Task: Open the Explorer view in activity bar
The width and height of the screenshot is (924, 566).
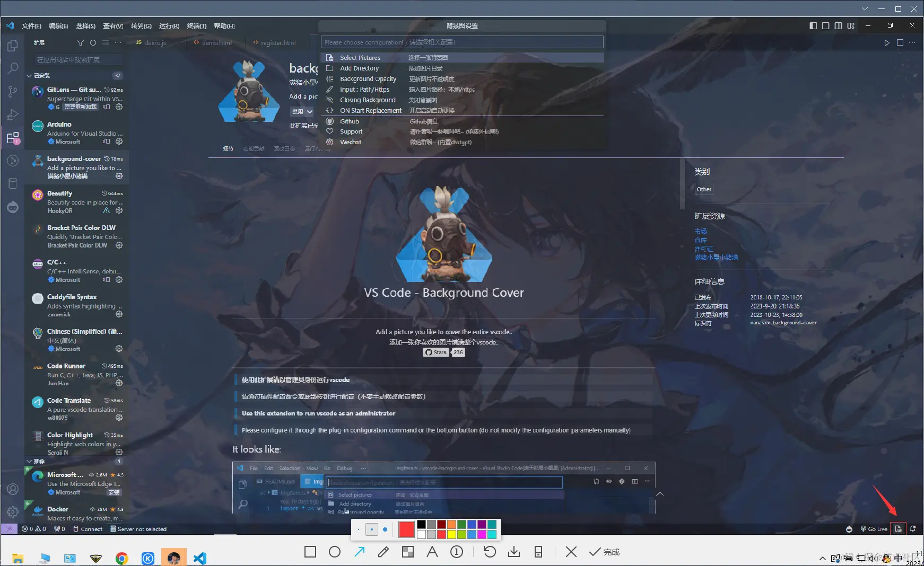Action: pos(13,46)
